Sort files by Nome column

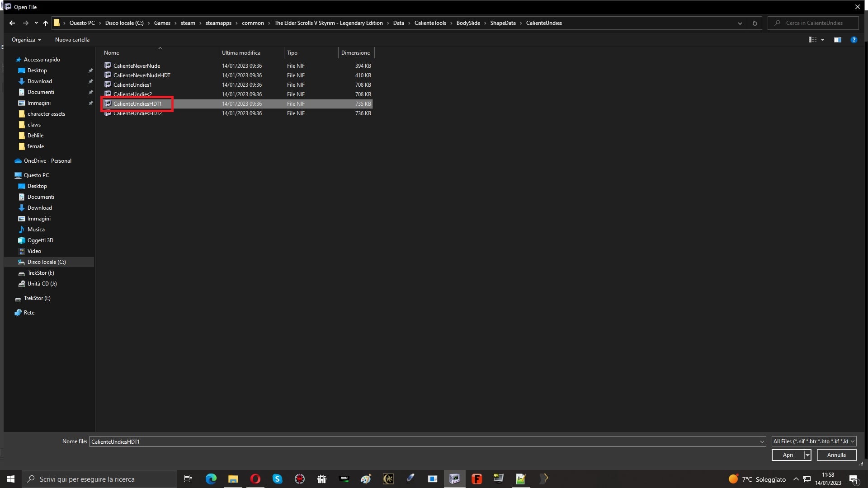click(x=160, y=53)
